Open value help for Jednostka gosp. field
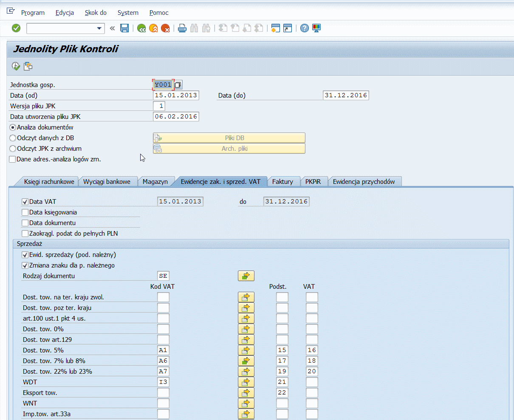 click(x=178, y=85)
